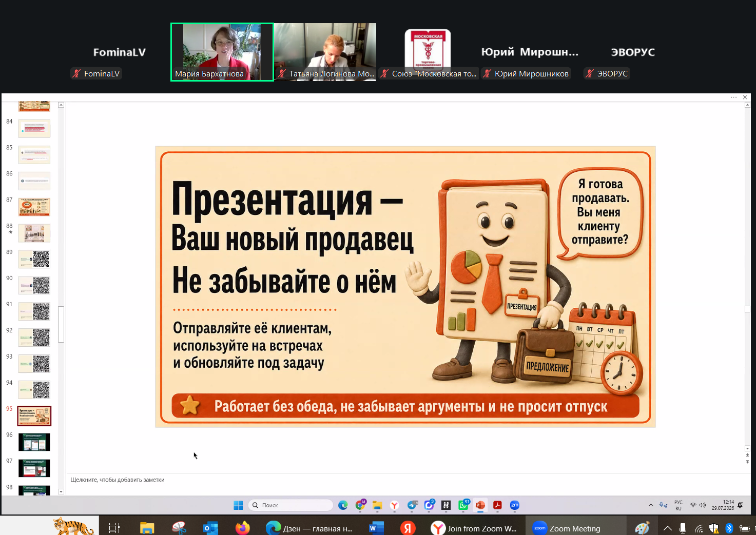Image resolution: width=756 pixels, height=535 pixels.
Task: Select Союз Московская то... participant tile
Action: pyautogui.click(x=428, y=52)
